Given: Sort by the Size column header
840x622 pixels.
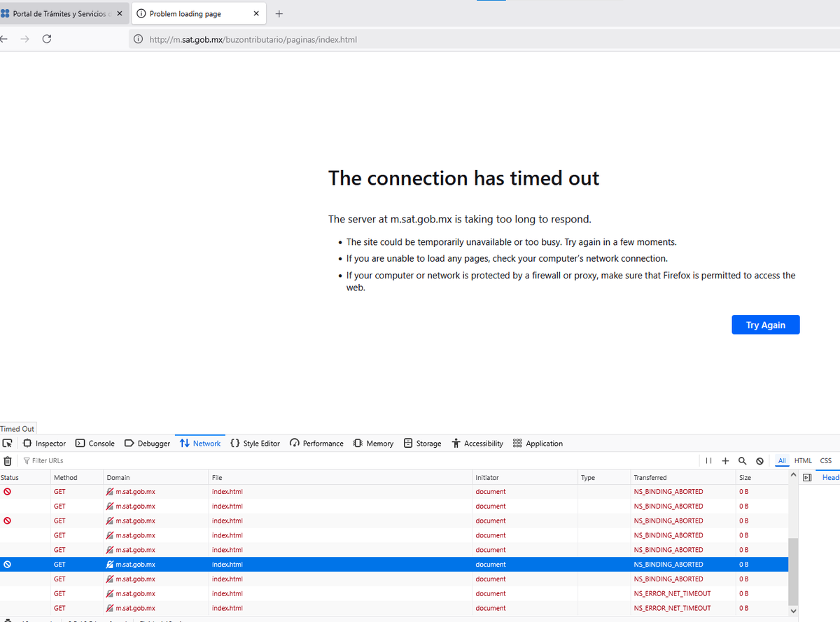Looking at the screenshot, I should click(762, 478).
